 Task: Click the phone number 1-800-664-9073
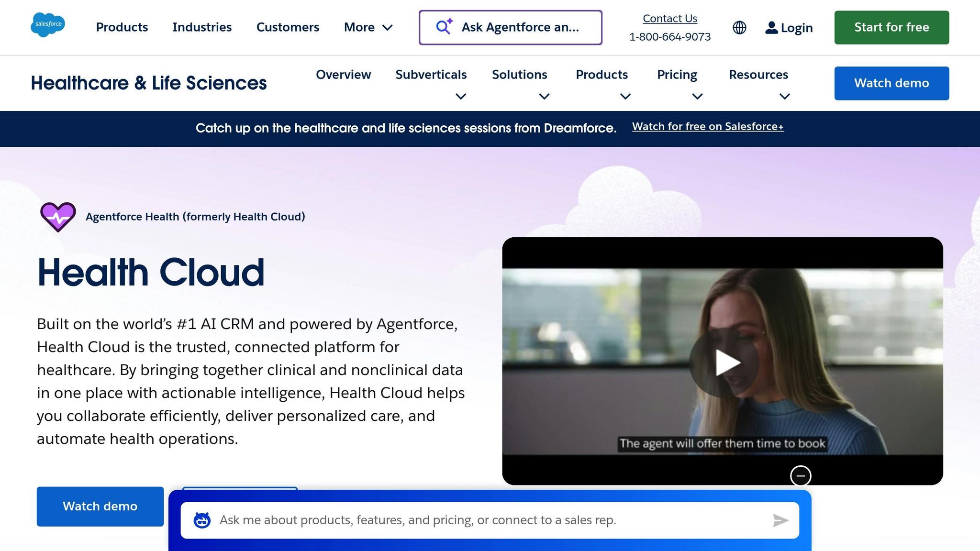click(670, 37)
